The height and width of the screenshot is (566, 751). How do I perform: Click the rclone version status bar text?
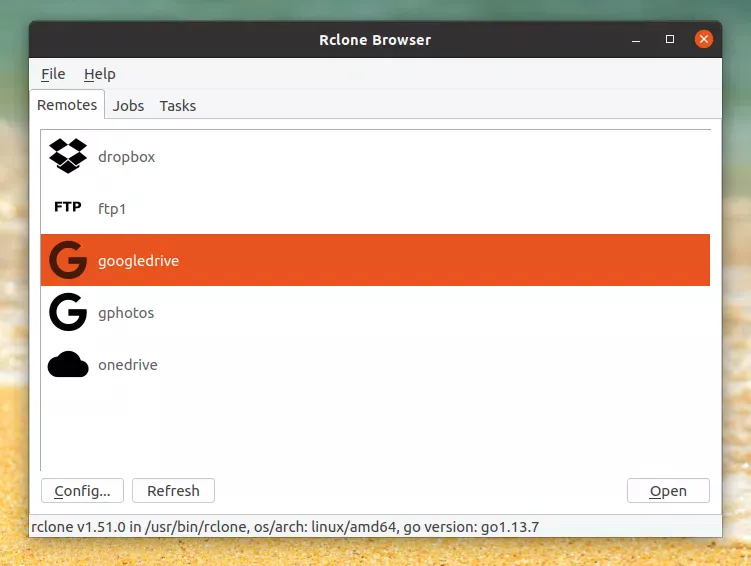pyautogui.click(x=285, y=527)
